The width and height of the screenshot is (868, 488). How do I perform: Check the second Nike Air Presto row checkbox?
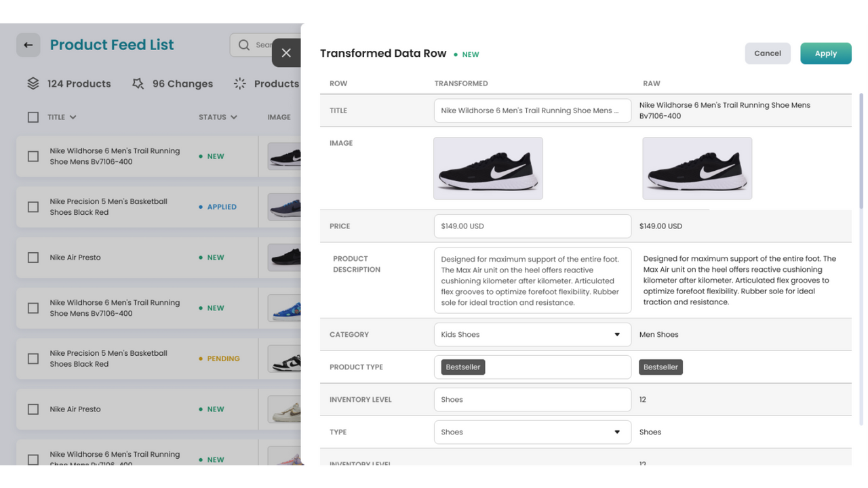coord(33,409)
